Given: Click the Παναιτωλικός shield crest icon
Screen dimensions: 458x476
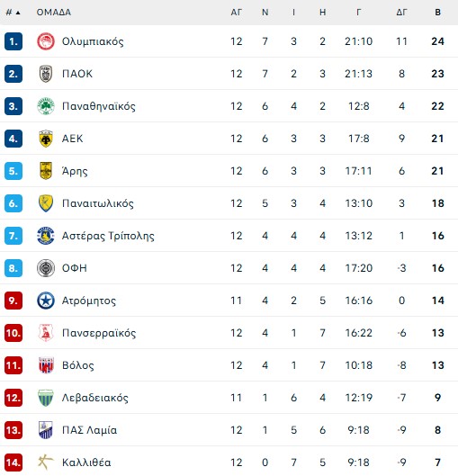Looking at the screenshot, I should (x=46, y=203).
